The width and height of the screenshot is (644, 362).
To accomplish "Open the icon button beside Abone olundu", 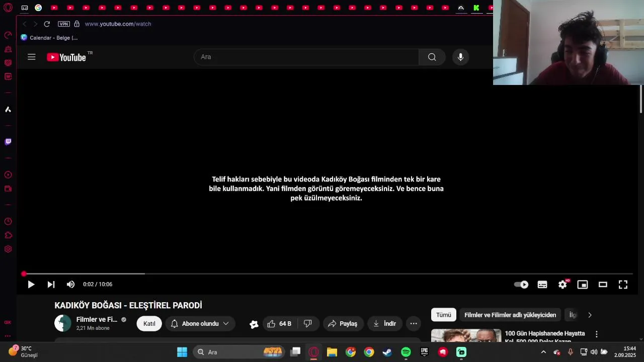I will pyautogui.click(x=254, y=324).
